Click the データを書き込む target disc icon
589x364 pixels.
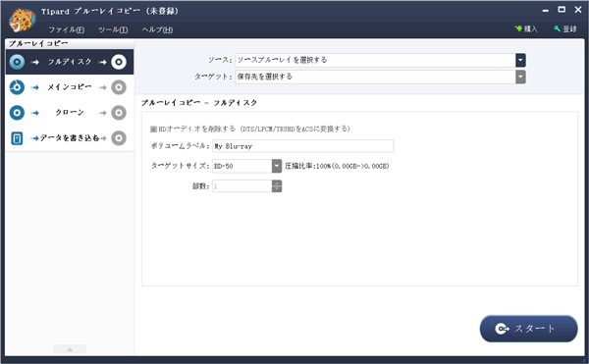tap(119, 138)
